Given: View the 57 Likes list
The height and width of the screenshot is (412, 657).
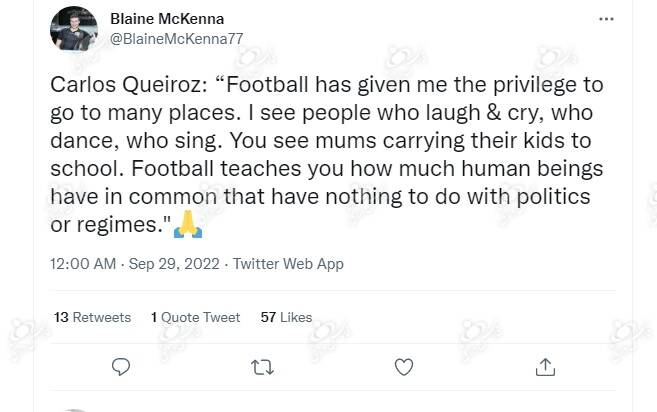Looking at the screenshot, I should (286, 317).
